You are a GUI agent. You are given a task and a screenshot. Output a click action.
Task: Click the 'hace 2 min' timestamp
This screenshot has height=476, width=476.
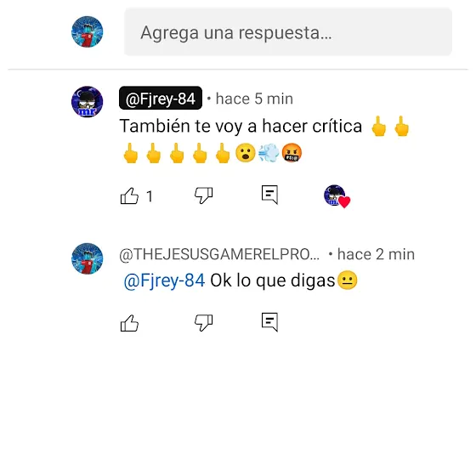coord(376,254)
